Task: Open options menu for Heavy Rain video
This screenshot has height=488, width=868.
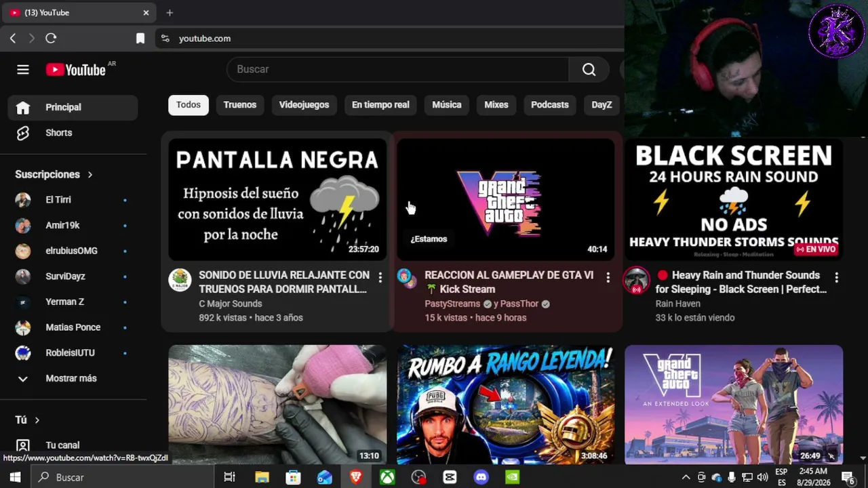Action: (x=836, y=277)
